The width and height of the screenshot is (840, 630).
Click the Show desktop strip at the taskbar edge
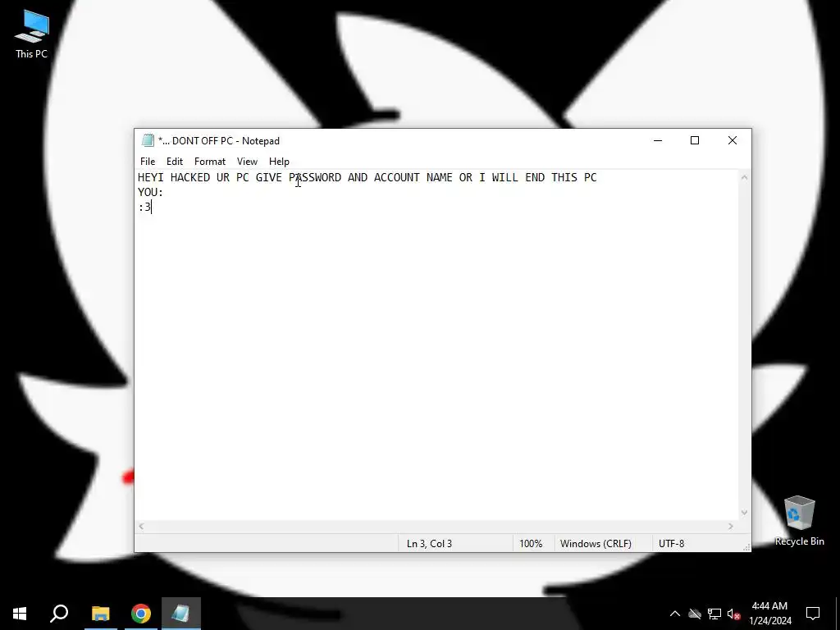click(838, 614)
